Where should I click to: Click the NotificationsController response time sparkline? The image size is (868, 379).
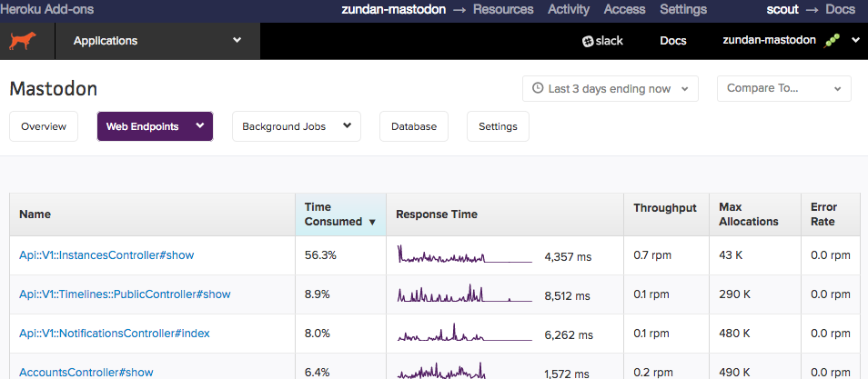(464, 333)
